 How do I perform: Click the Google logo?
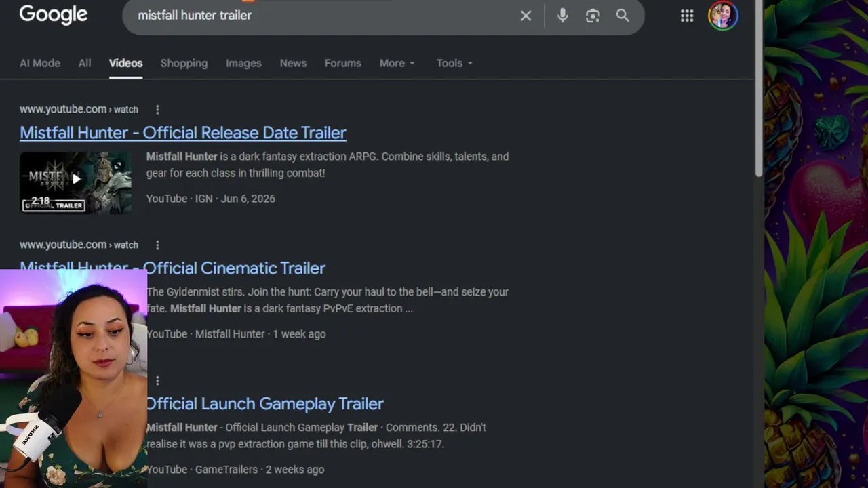(54, 14)
